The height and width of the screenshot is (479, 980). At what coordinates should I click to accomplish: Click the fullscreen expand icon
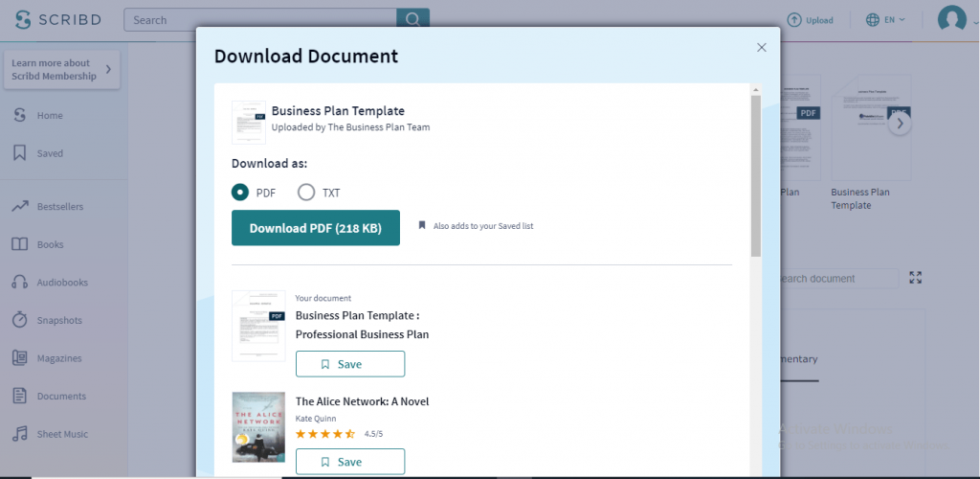tap(916, 278)
